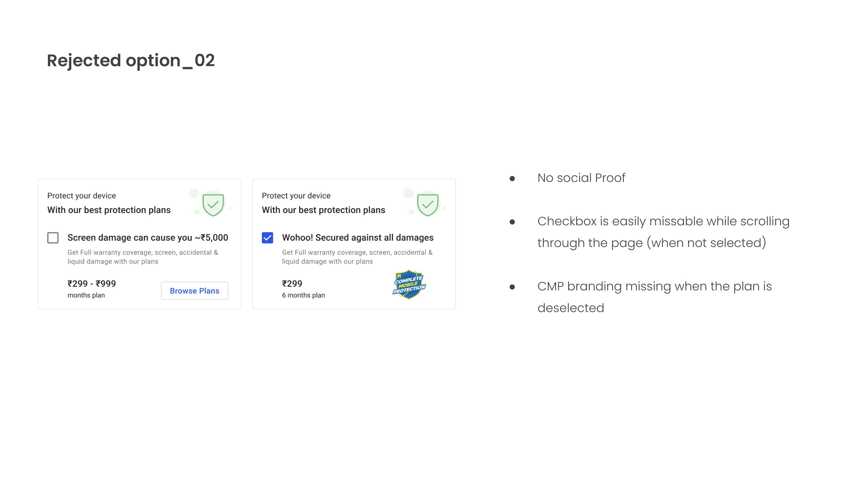Click the Browse Plans button

(x=194, y=291)
